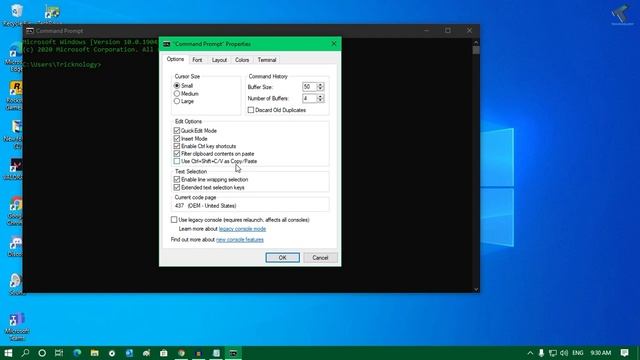Click '437 (OEM - United States)' text
The width and height of the screenshot is (640, 360).
coord(205,206)
